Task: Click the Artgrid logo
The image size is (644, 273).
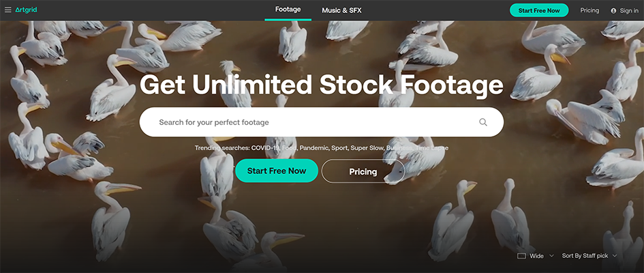Action: (27, 10)
